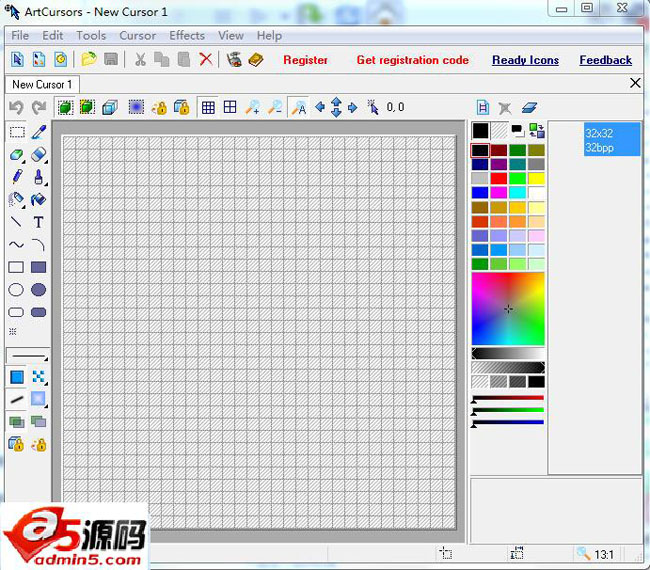Open the Feedback link
Viewport: 650px width, 570px height.
pos(606,60)
